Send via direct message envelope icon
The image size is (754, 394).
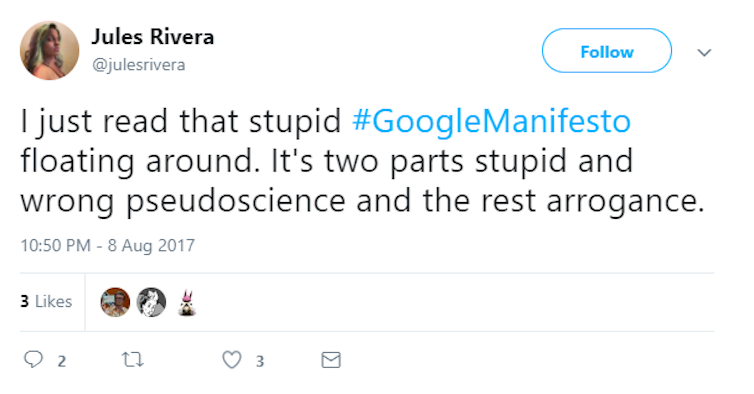pos(331,360)
